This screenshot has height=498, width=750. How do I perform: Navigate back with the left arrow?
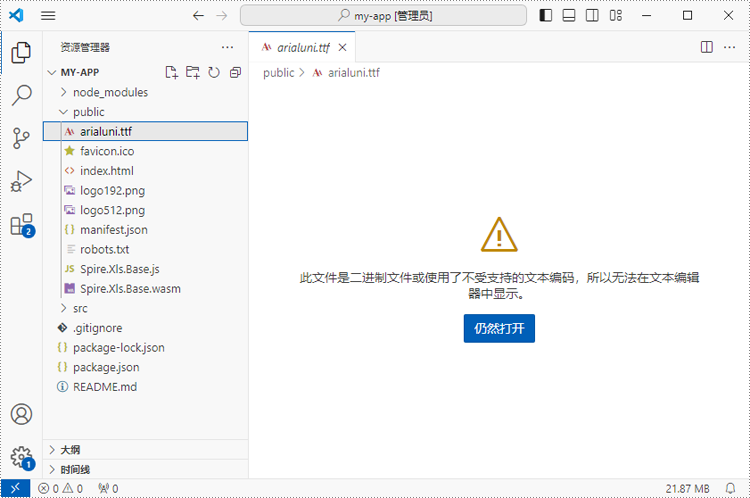pos(198,16)
